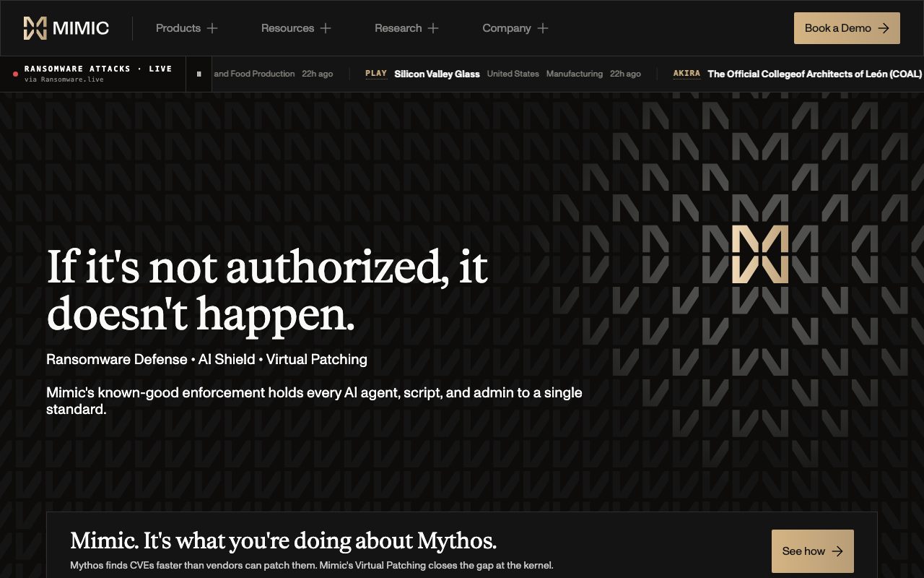Select the College of Architects of León entry
The width and height of the screenshot is (924, 578).
pos(815,74)
